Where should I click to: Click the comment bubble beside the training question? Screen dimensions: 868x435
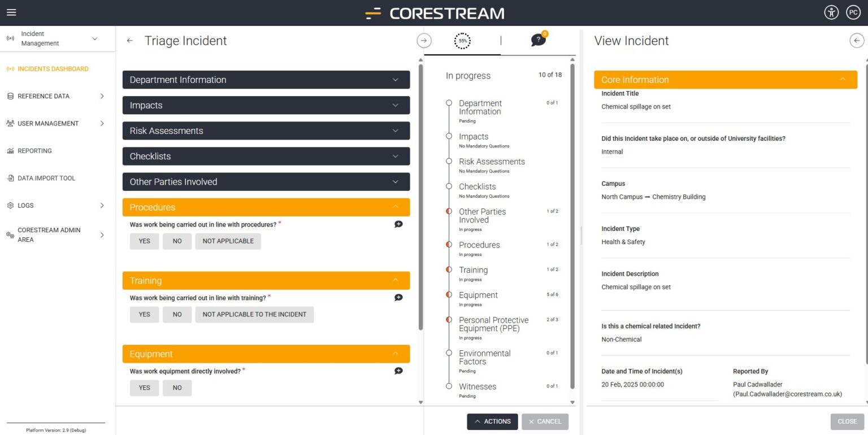398,297
